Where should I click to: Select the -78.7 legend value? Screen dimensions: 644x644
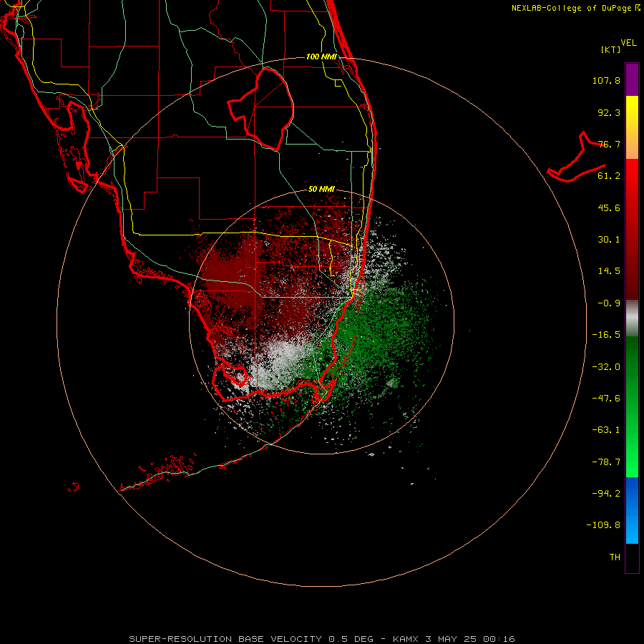click(606, 462)
